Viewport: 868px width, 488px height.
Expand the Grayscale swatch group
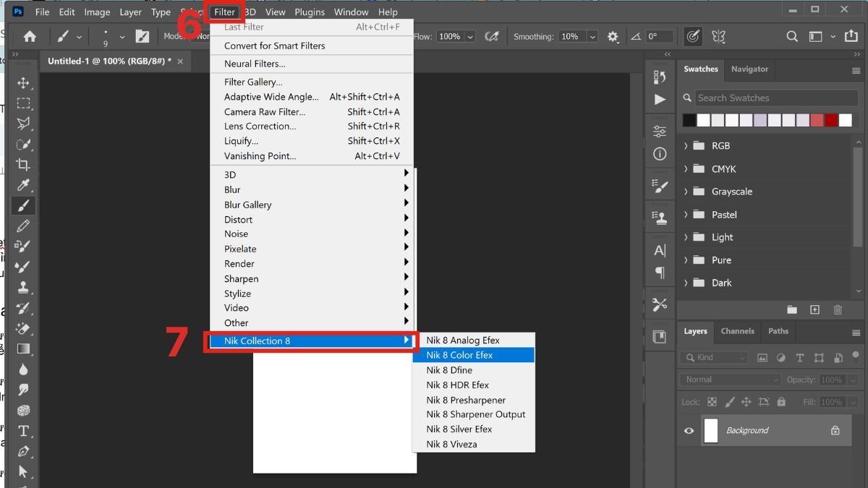coord(686,192)
